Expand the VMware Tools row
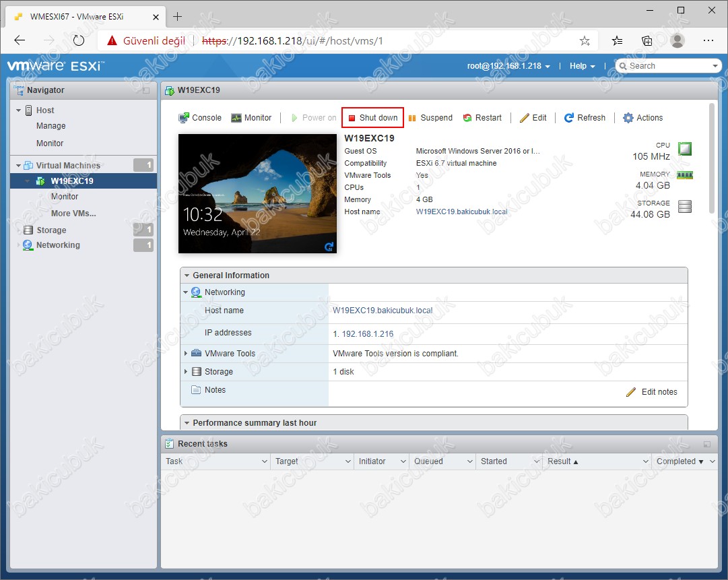 (186, 354)
